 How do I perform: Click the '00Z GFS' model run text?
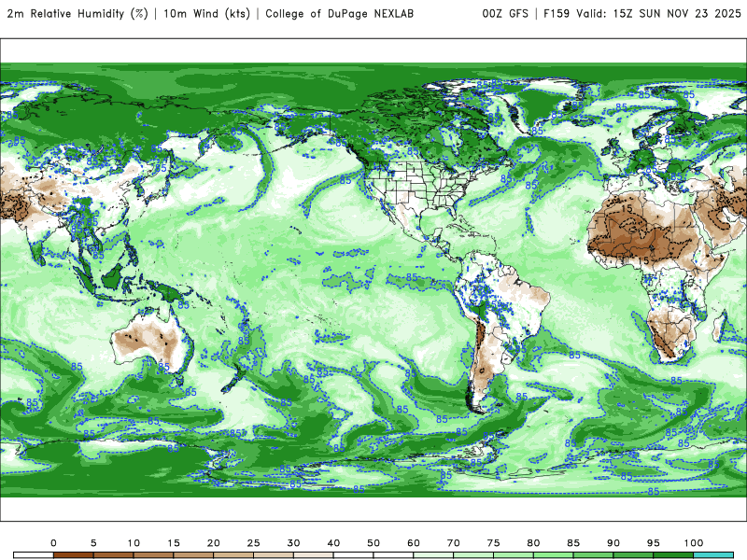pyautogui.click(x=505, y=14)
